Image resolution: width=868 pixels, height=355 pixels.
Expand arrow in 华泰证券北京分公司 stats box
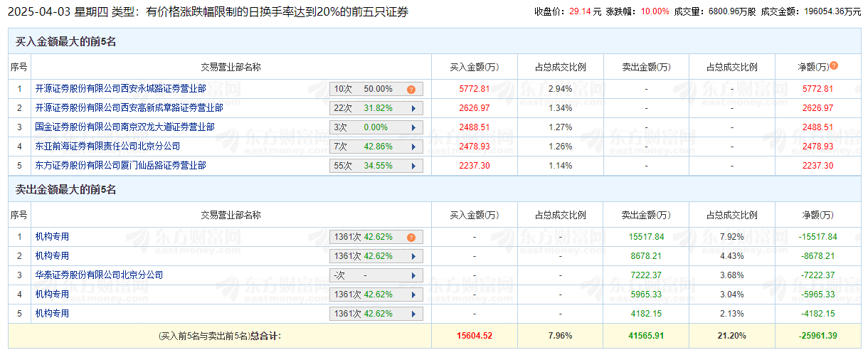[x=413, y=276]
